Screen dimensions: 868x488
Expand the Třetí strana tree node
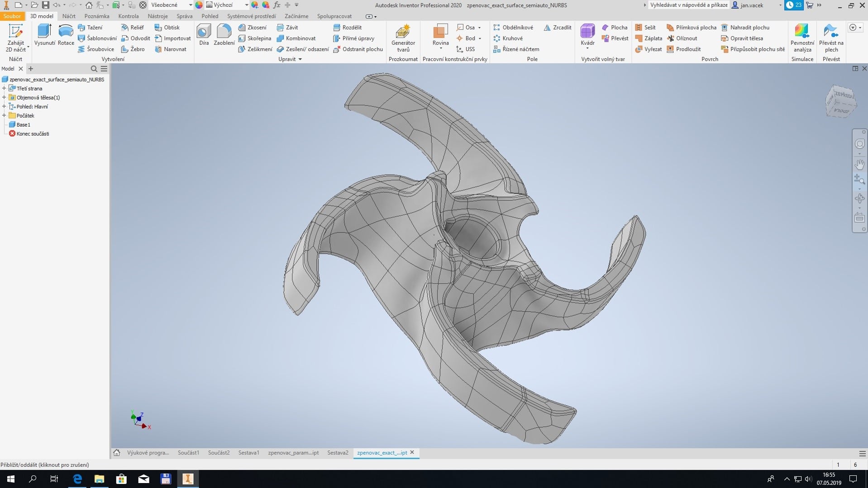pyautogui.click(x=4, y=89)
